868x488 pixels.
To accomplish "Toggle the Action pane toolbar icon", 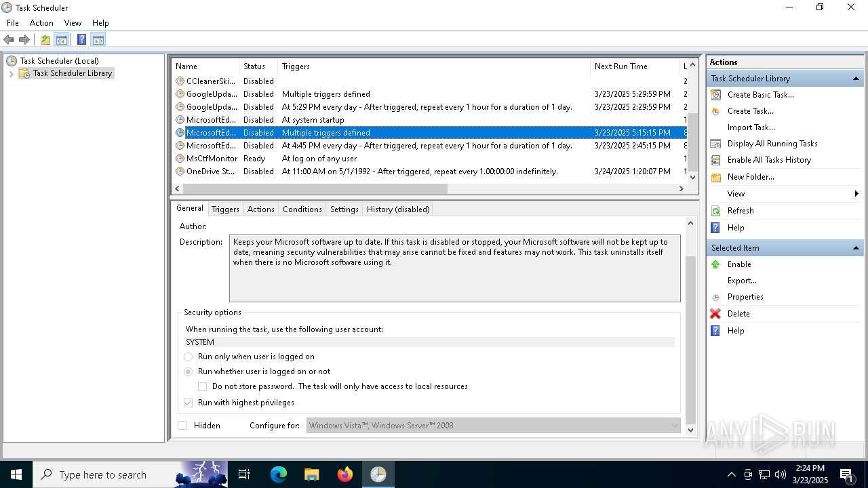I will click(98, 40).
